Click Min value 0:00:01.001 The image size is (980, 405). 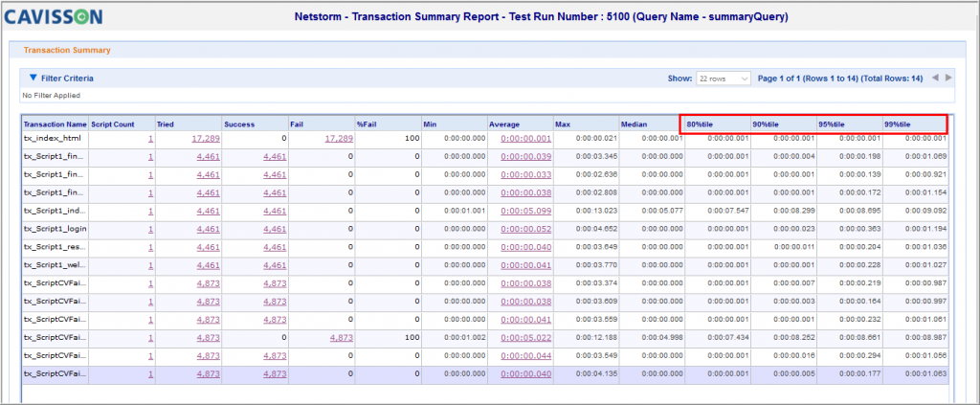[464, 212]
